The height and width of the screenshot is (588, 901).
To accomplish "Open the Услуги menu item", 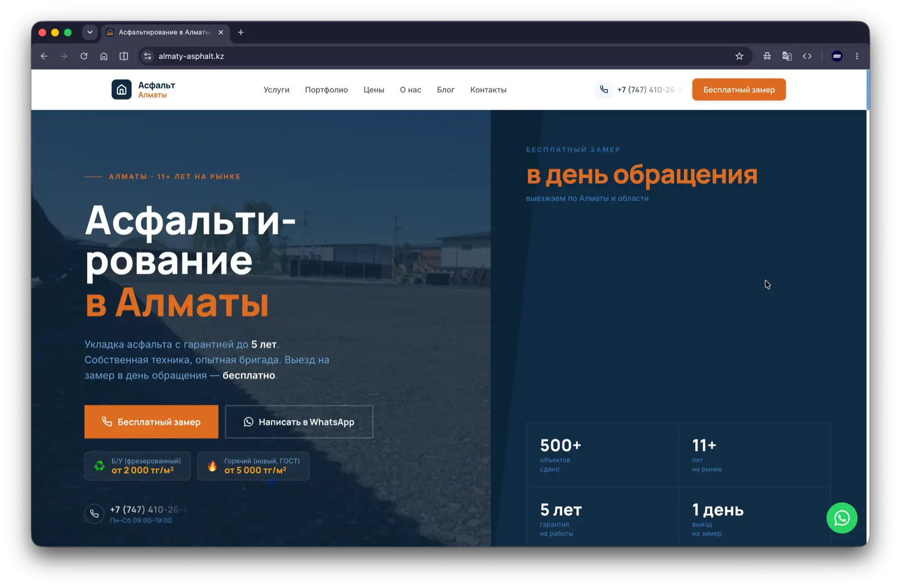I will click(x=276, y=90).
